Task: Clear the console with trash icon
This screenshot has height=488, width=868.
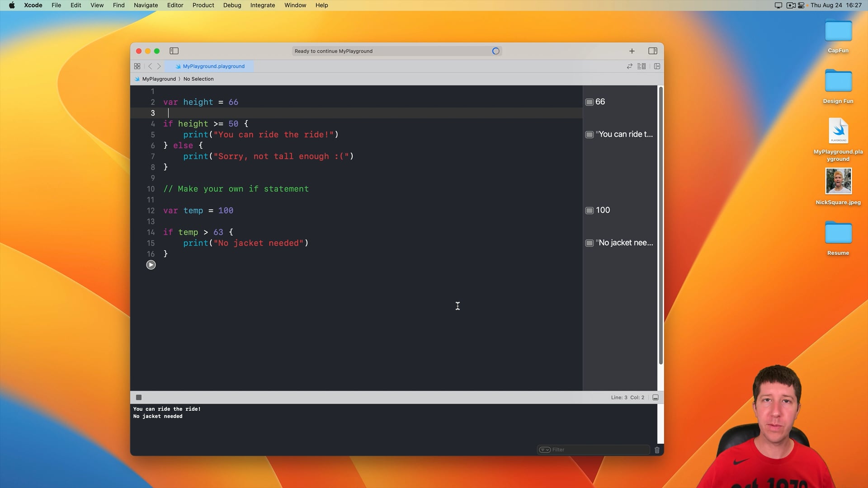Action: pos(657,450)
